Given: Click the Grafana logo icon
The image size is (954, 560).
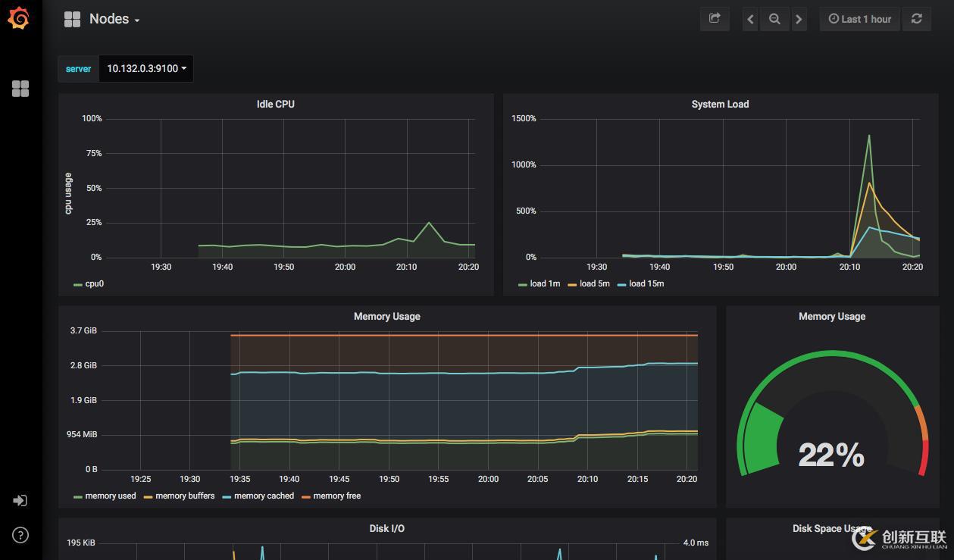Looking at the screenshot, I should click(19, 19).
